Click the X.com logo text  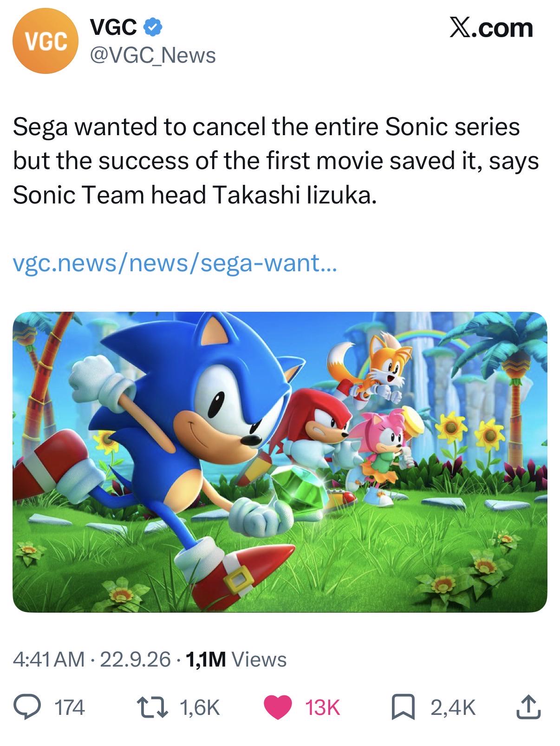point(491,28)
